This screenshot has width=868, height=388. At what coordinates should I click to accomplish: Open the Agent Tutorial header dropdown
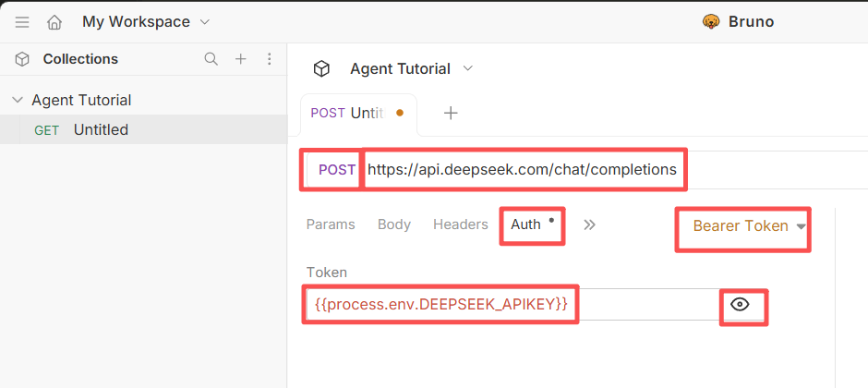pyautogui.click(x=412, y=69)
